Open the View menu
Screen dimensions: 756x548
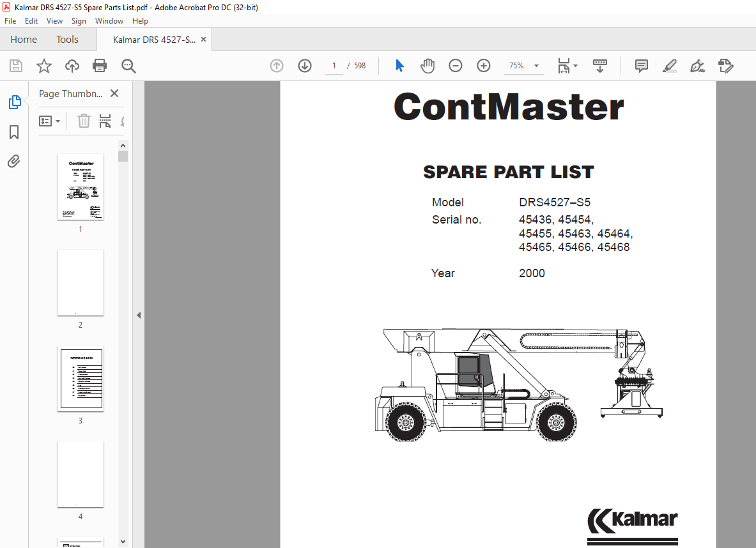point(54,20)
